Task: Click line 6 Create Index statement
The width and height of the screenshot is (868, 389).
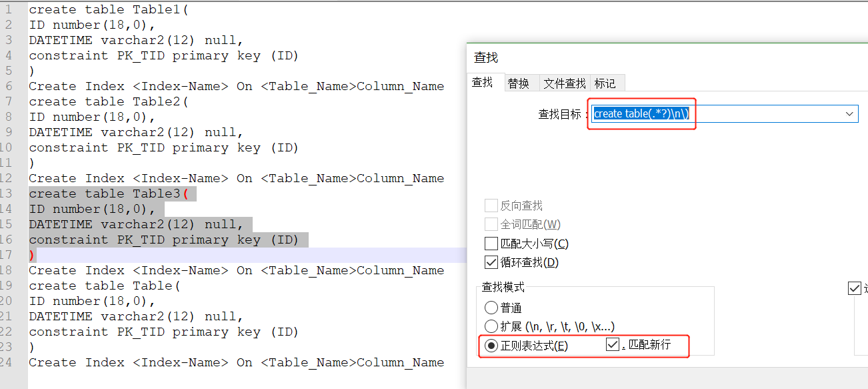Action: click(236, 86)
